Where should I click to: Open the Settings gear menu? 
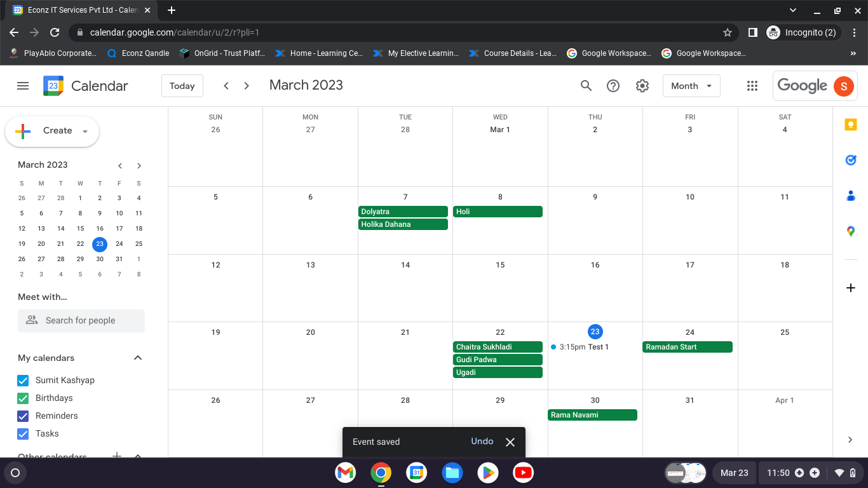[x=642, y=86]
